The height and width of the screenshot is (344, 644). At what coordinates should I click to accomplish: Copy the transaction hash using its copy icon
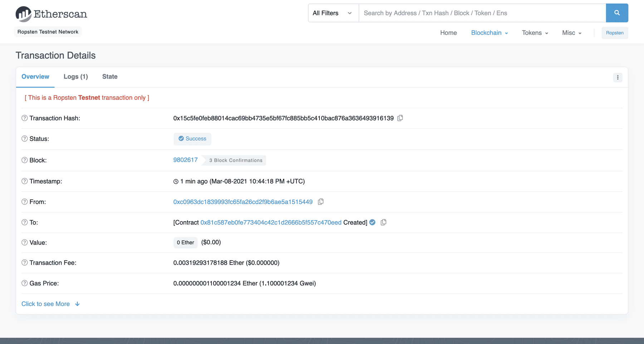(x=400, y=118)
